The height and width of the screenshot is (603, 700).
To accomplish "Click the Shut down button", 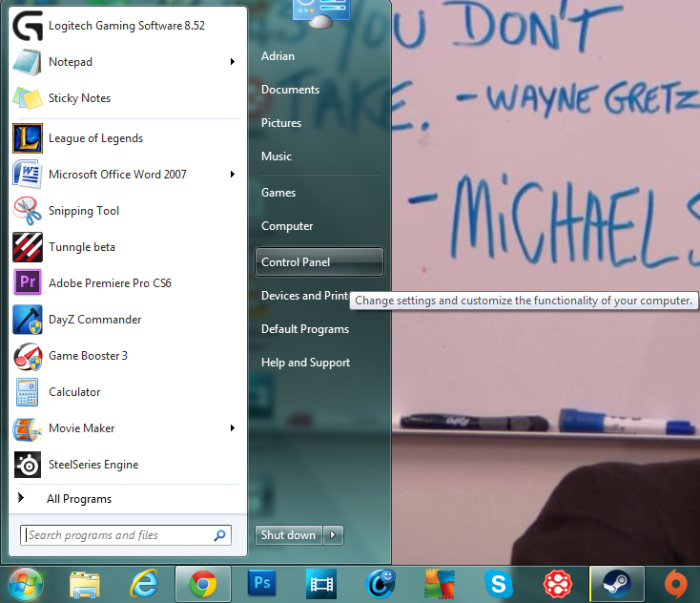I will (x=288, y=535).
